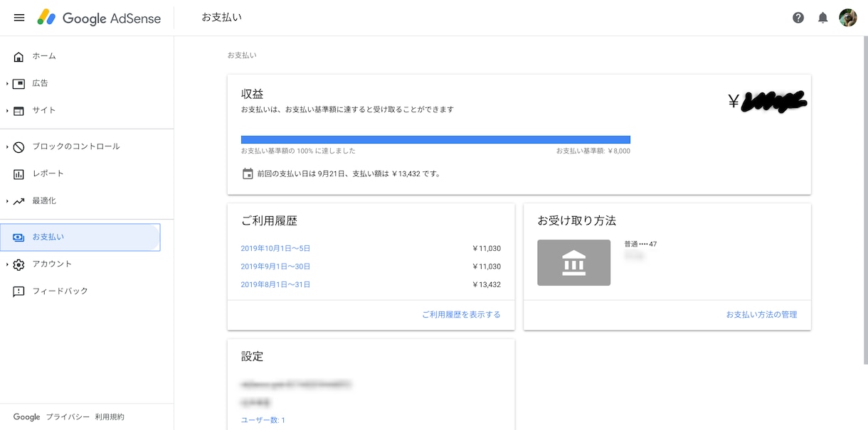
Task: Click the ￥11,030 amount in October row
Action: 487,249
